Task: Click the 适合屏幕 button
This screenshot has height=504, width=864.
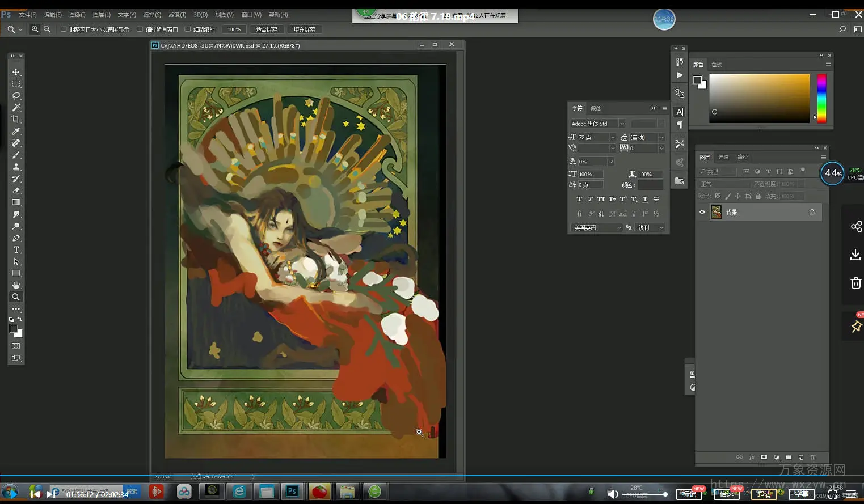Action: (x=267, y=29)
